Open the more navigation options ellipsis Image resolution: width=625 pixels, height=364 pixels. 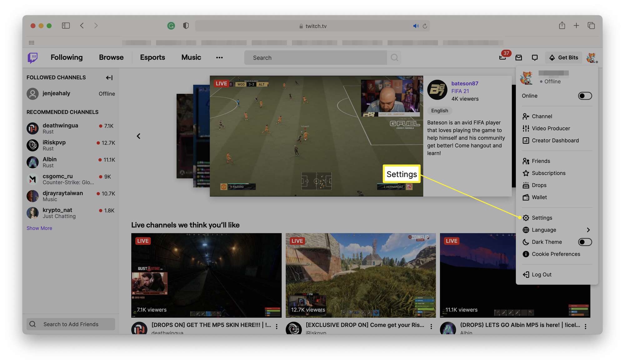point(219,57)
